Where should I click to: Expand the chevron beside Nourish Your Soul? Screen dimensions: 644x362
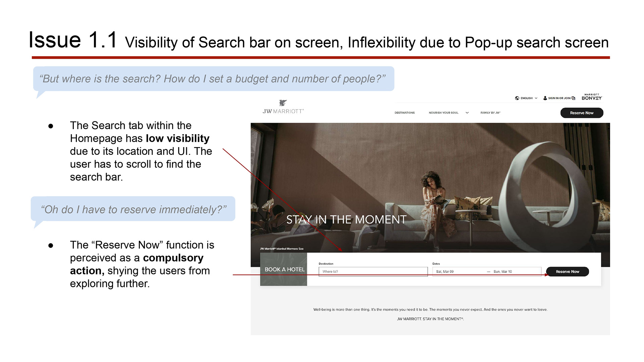[x=467, y=113]
